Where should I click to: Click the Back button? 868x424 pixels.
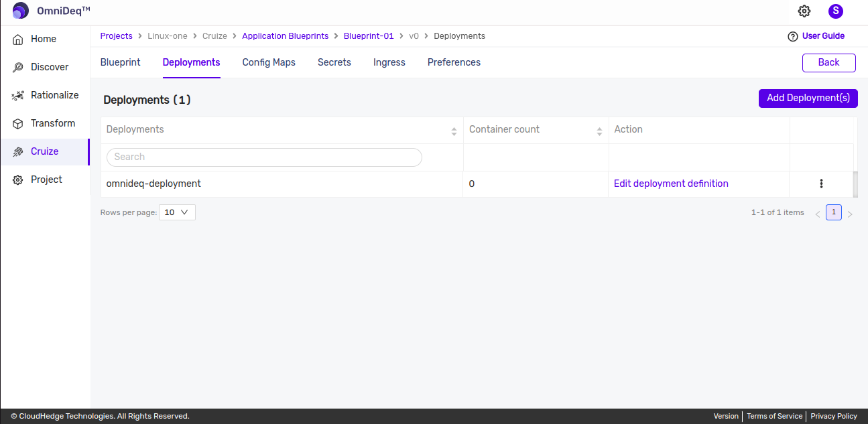click(x=829, y=62)
